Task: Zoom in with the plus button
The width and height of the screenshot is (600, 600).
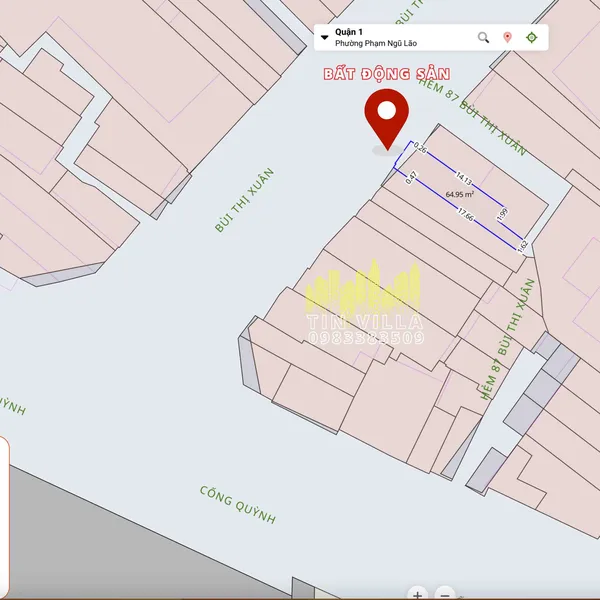Action: (417, 594)
